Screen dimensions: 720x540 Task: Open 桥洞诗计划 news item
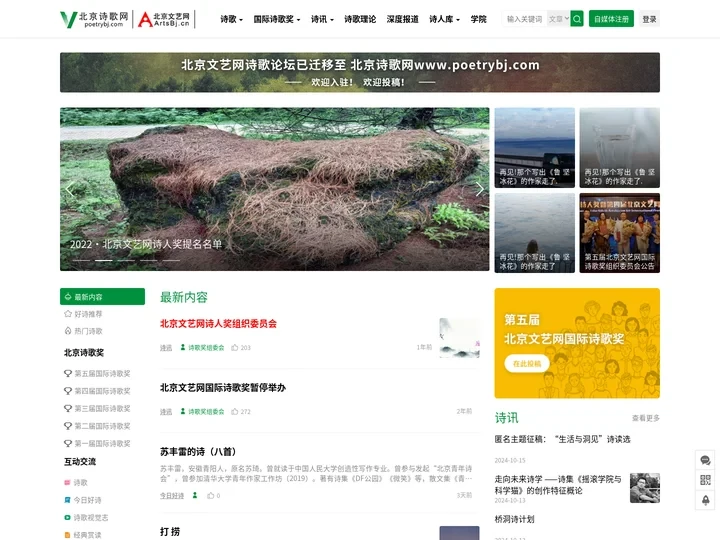(514, 519)
